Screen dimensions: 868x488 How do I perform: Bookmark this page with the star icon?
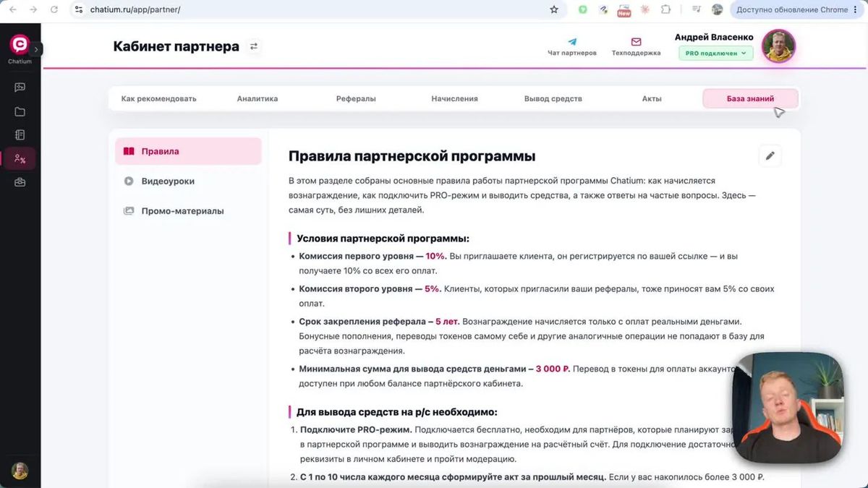(x=554, y=9)
